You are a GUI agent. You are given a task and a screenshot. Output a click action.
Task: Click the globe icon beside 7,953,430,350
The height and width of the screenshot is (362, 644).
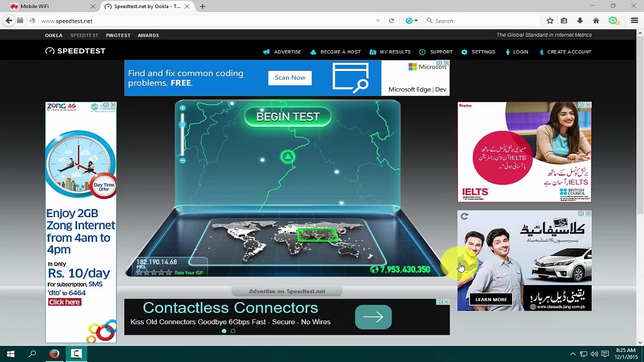pyautogui.click(x=374, y=269)
